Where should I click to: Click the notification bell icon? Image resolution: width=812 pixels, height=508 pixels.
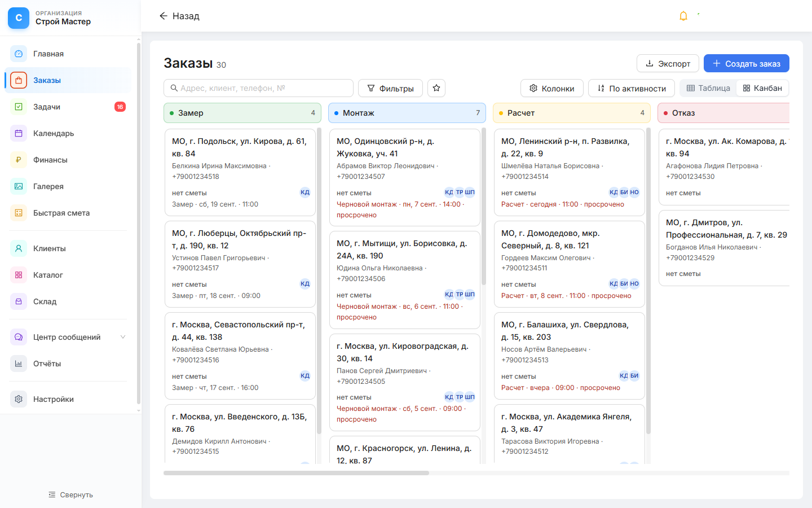pyautogui.click(x=683, y=16)
